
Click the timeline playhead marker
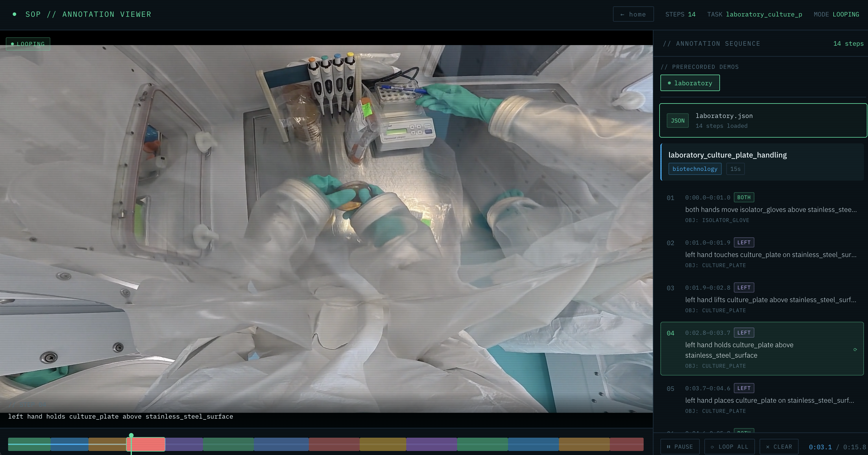131,435
